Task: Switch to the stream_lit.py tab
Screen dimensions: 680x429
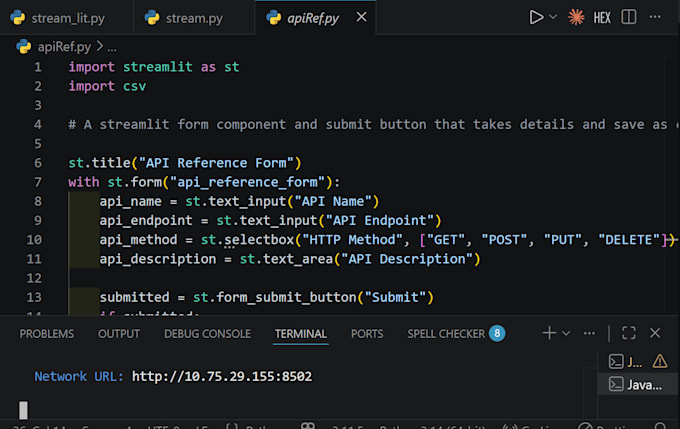Action: 66,18
